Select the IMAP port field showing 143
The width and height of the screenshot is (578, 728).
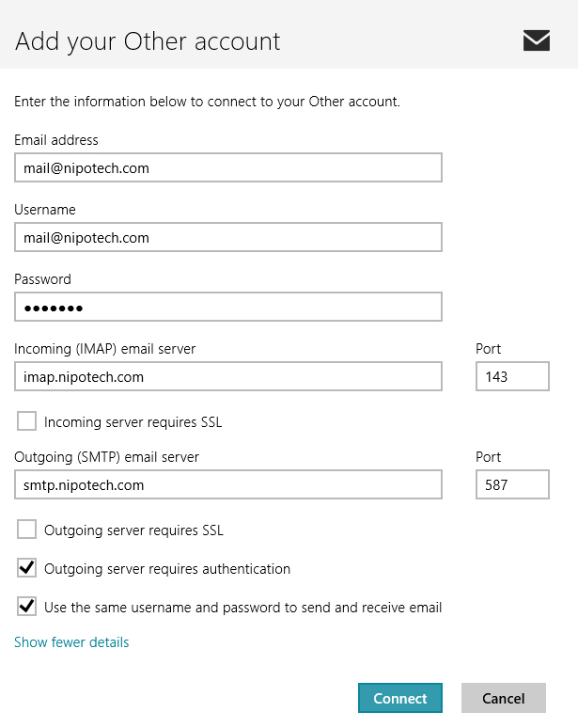click(512, 376)
